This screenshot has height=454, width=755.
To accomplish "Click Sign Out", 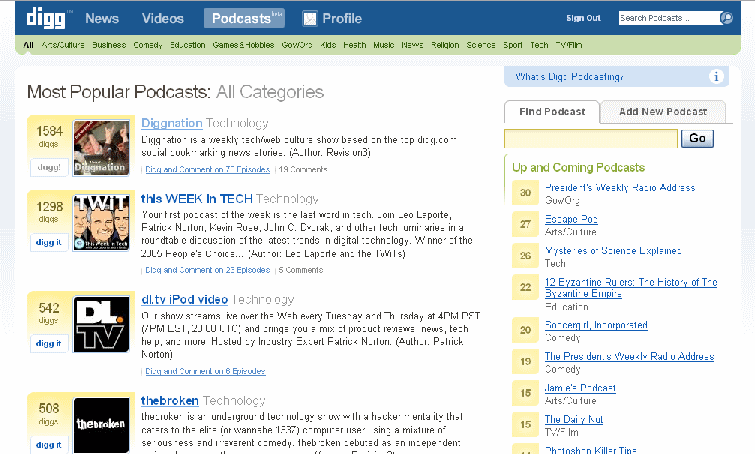I will (583, 18).
